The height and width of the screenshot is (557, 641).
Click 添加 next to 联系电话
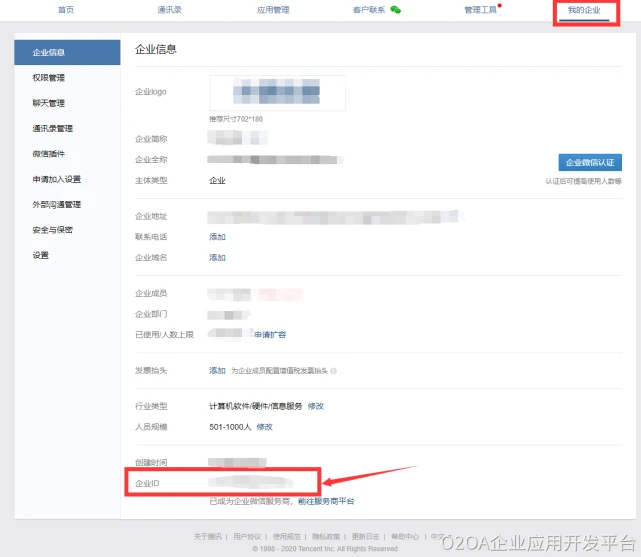pyautogui.click(x=217, y=237)
